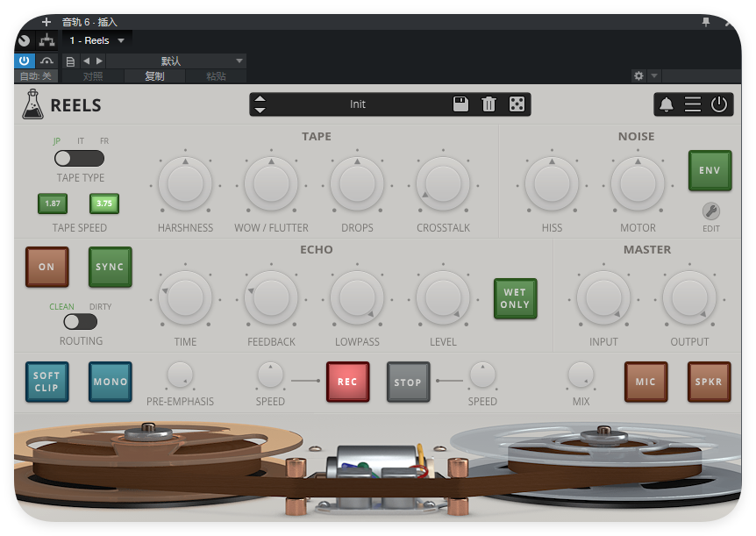The height and width of the screenshot is (536, 756).
Task: Click the echo LOWPASS knob
Action: click(357, 298)
